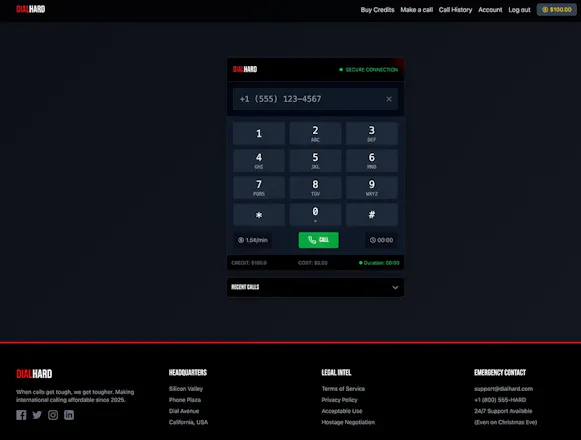Open the Instagram social icon in footer
This screenshot has height=440, width=581.
(53, 415)
